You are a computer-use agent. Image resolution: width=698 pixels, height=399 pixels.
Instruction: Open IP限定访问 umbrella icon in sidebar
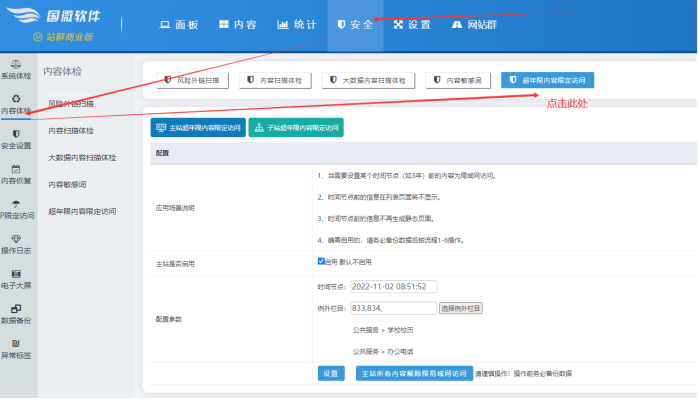(16, 204)
